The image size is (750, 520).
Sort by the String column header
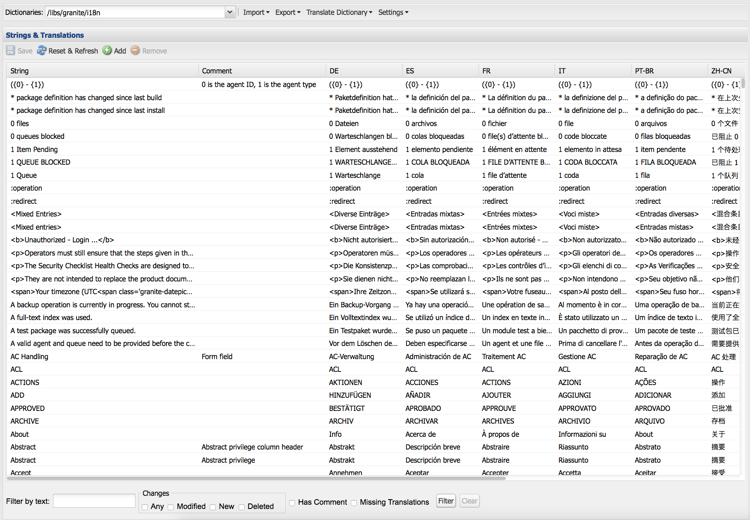[20, 71]
